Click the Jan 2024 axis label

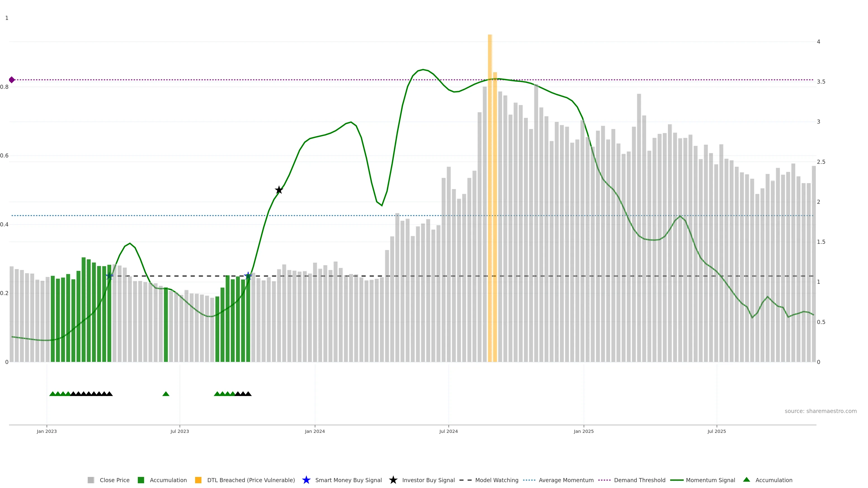point(315,431)
